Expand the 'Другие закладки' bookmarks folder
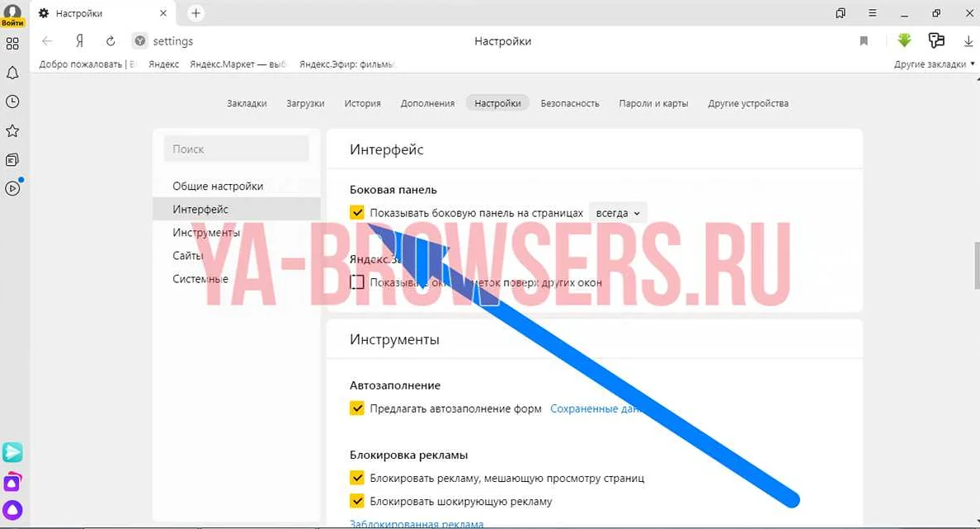The height and width of the screenshot is (529, 980). point(929,64)
